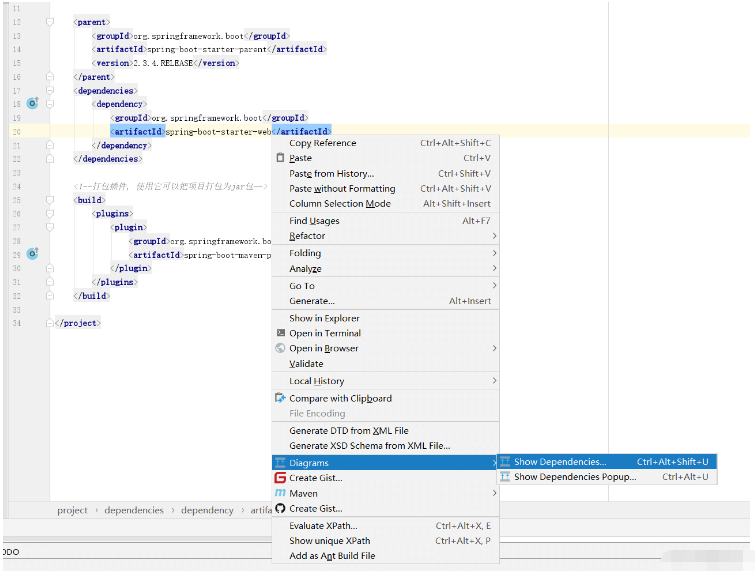Screen dimensions: 756x571
Task: Click the Maven m icon
Action: pyautogui.click(x=280, y=493)
